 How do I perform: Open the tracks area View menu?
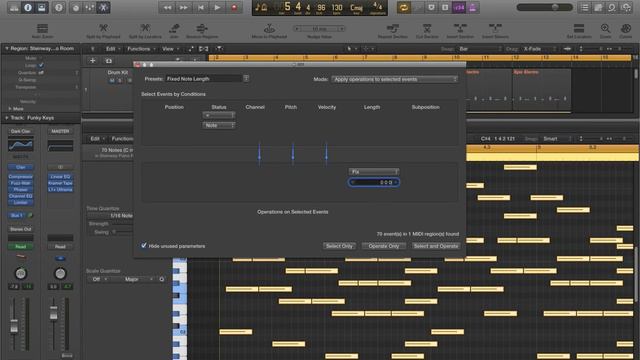[170, 49]
